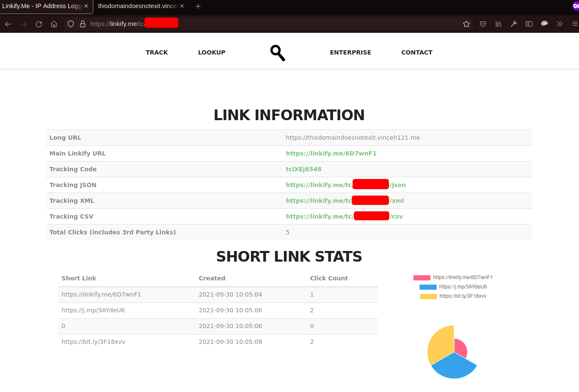This screenshot has height=392, width=579.
Task: Toggle the sidebar view icon
Action: pyautogui.click(x=529, y=24)
